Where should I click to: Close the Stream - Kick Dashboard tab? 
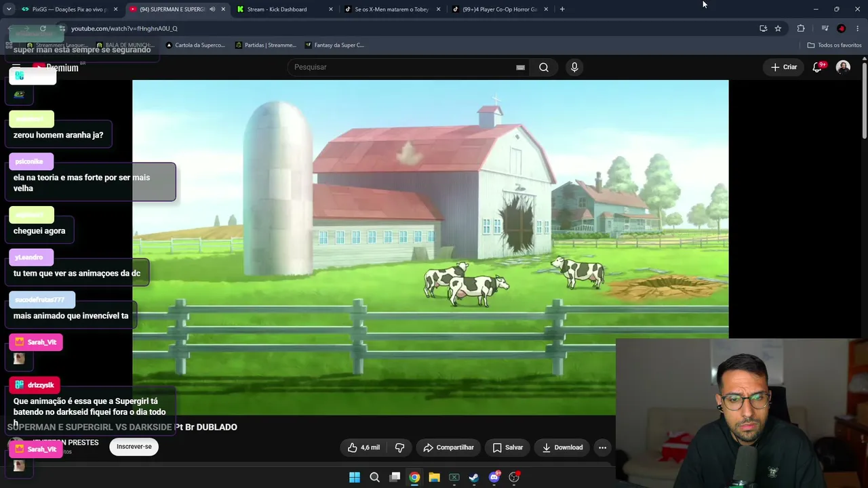click(331, 9)
